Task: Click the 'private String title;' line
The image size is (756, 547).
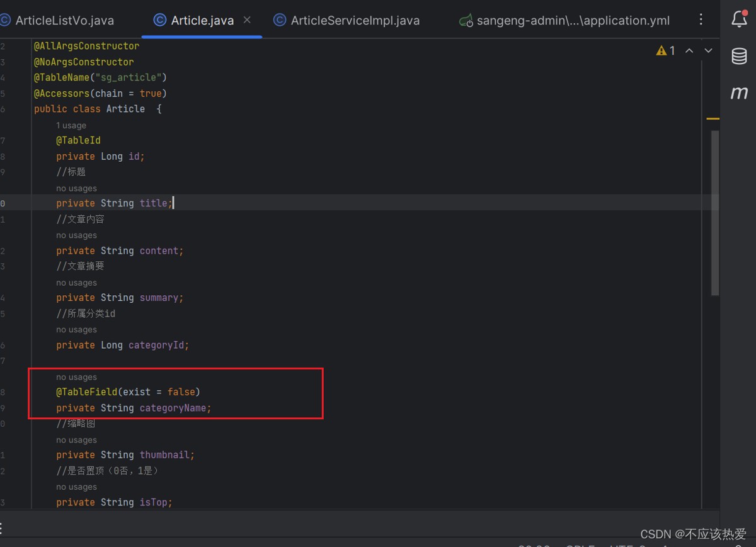Action: pos(114,203)
